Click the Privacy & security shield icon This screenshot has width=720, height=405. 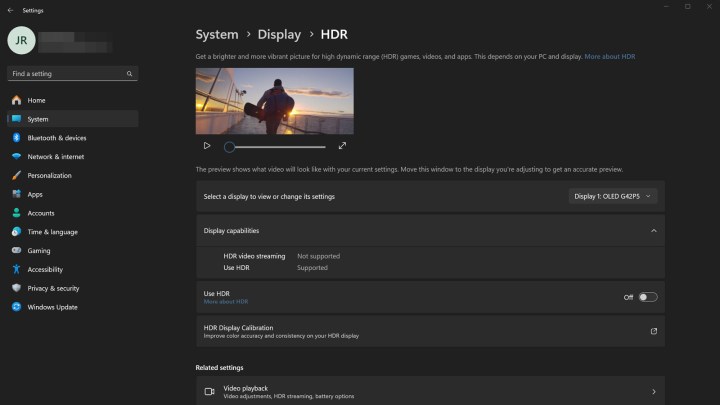pyautogui.click(x=17, y=288)
